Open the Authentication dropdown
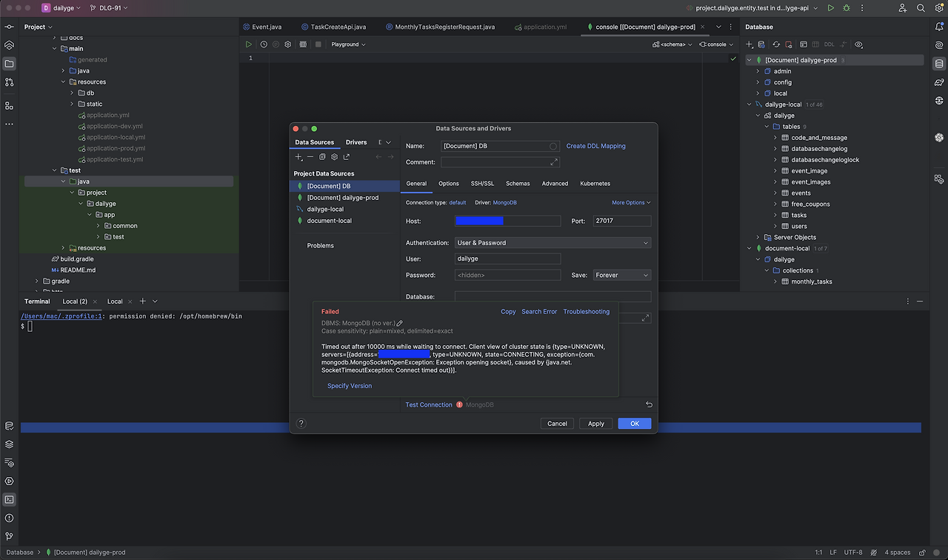This screenshot has height=560, width=948. (553, 243)
